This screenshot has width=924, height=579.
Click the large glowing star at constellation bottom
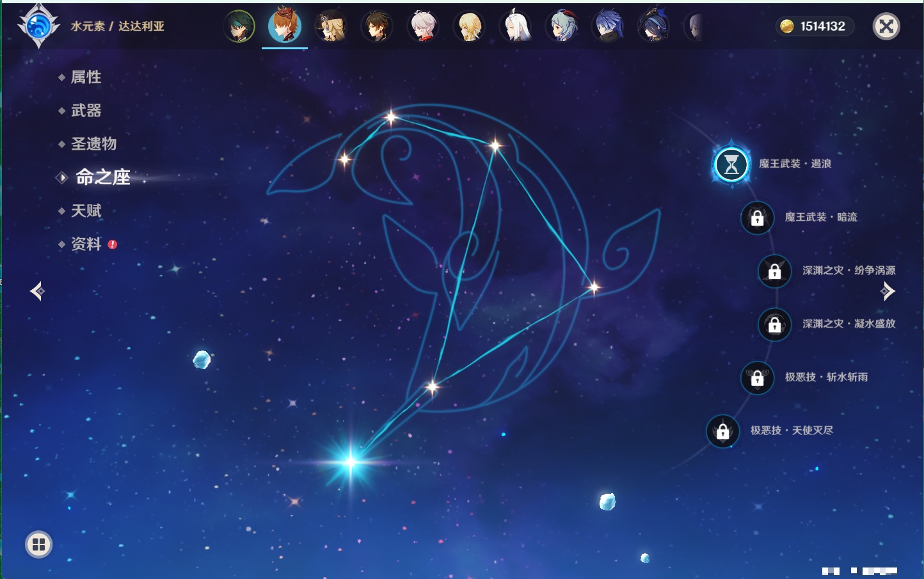pyautogui.click(x=351, y=461)
